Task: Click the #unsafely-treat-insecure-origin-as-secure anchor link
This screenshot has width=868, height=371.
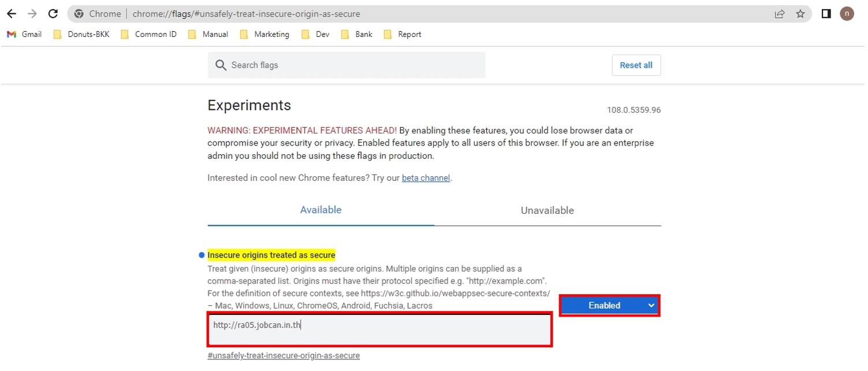Action: click(284, 355)
